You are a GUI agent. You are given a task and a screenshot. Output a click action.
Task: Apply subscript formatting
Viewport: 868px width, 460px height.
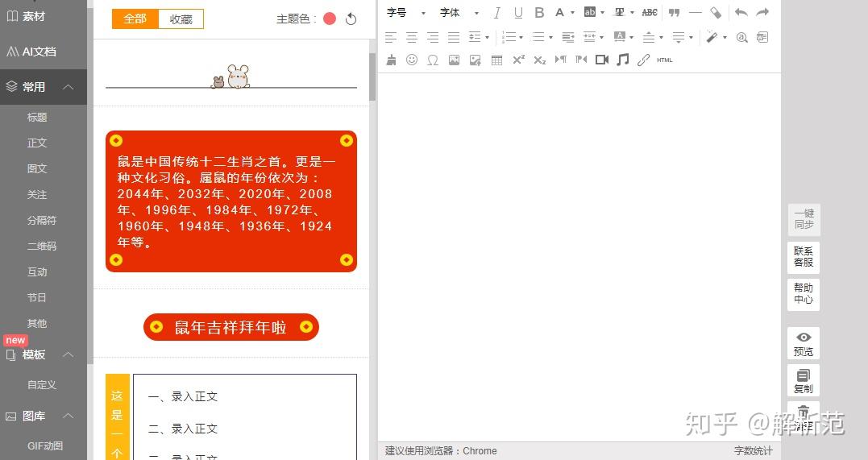540,60
